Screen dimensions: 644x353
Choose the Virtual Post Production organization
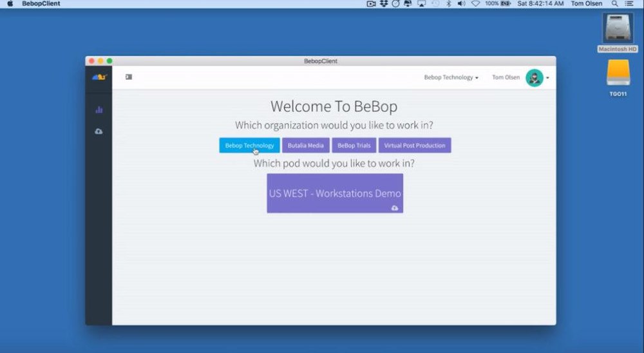pos(414,146)
